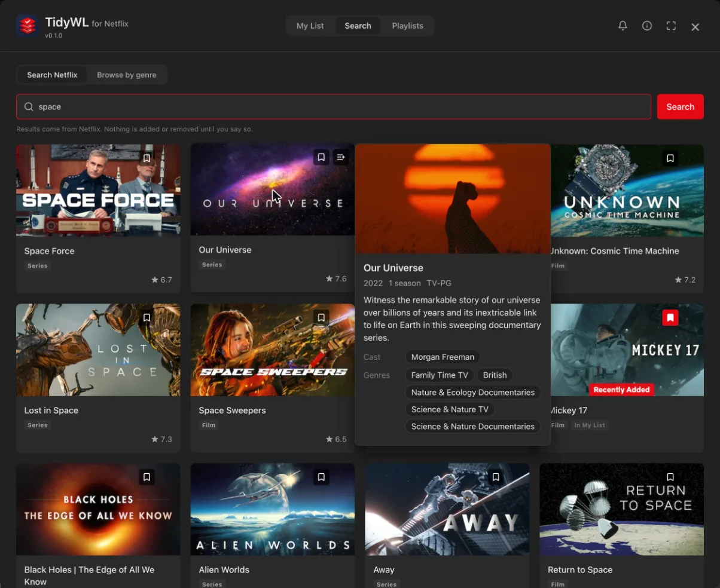
Task: Click the Space Sweepers title text
Action: click(x=232, y=411)
